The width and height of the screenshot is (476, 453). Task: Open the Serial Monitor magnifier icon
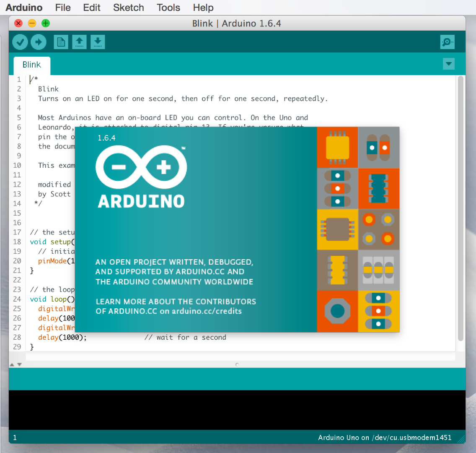(x=447, y=42)
